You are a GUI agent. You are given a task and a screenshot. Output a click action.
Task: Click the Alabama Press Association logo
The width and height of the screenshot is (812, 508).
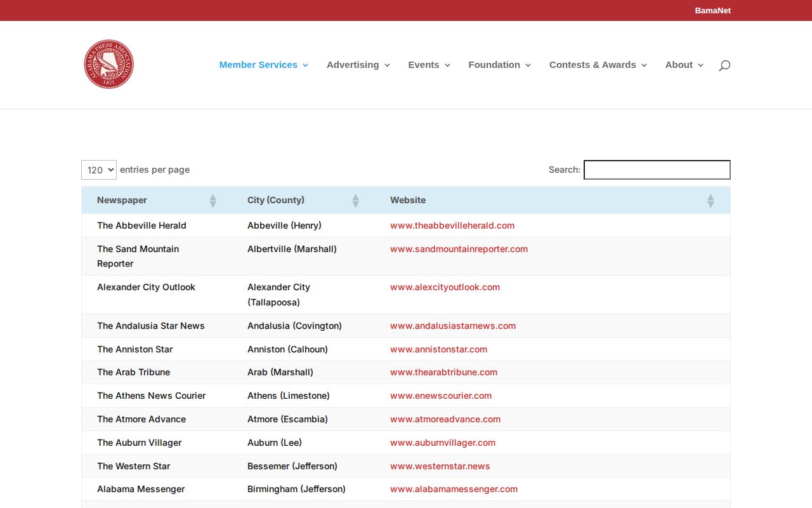tap(109, 64)
